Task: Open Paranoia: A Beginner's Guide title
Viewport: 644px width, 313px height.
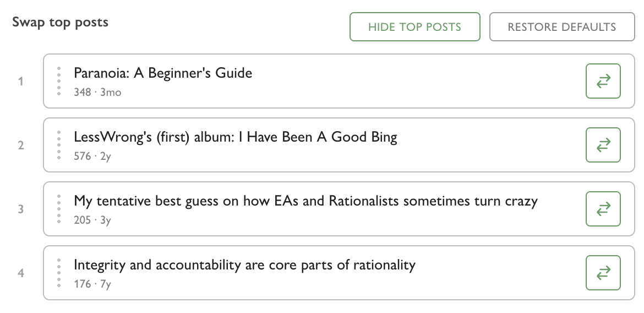Action: click(x=163, y=73)
